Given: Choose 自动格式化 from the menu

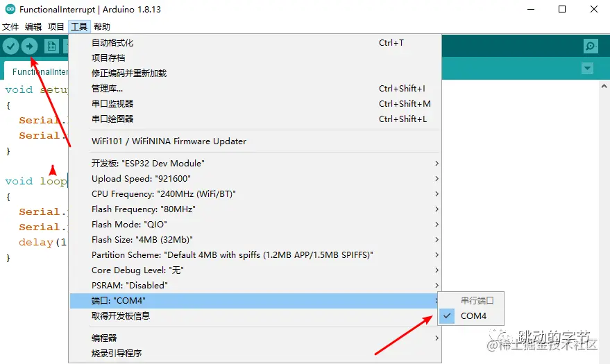Looking at the screenshot, I should (x=255, y=43).
